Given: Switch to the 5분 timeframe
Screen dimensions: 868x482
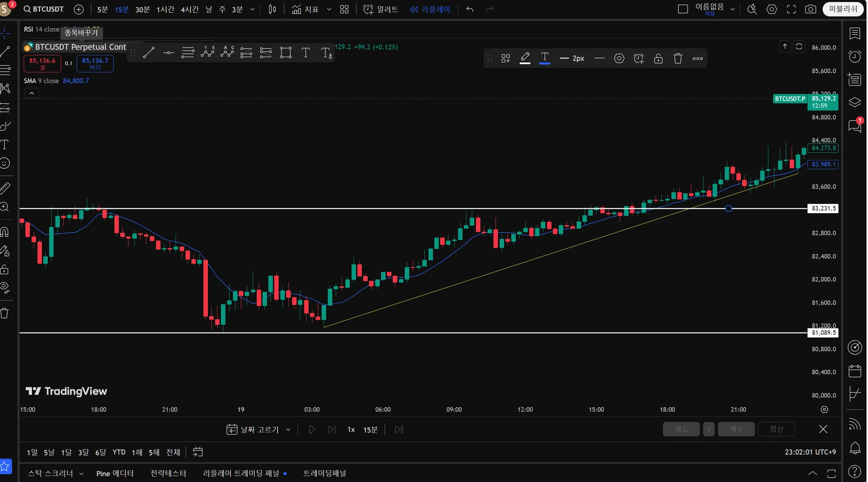Looking at the screenshot, I should pyautogui.click(x=103, y=9).
